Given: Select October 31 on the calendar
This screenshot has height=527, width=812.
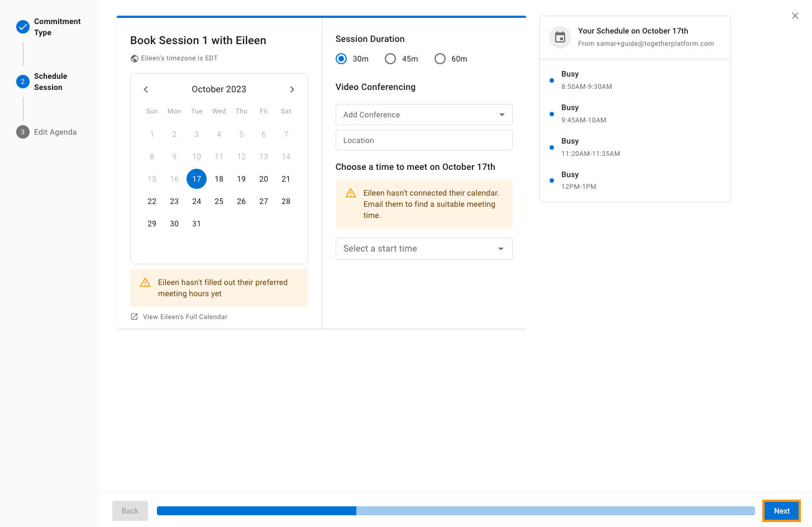Looking at the screenshot, I should (197, 224).
